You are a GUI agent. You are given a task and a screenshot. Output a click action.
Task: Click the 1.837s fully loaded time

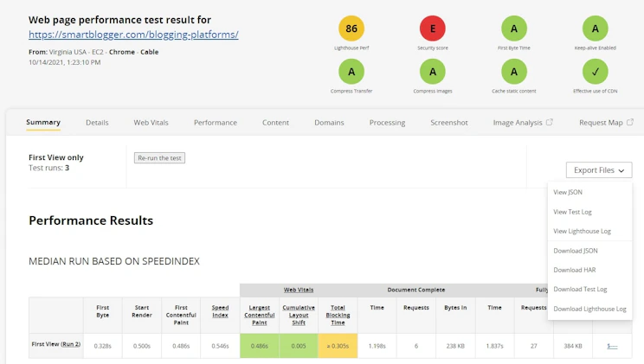494,346
